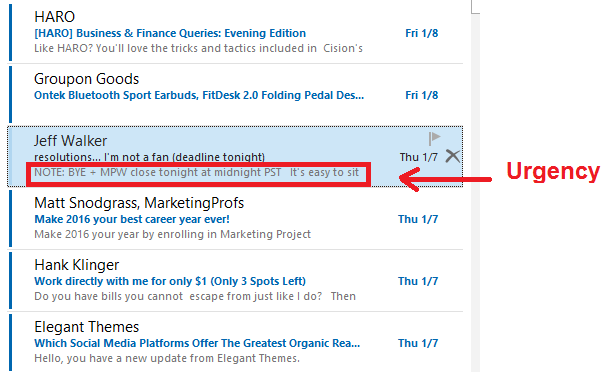Screen dimensions: 614x372
Task: Open the Hank Klinger sender name
Action: point(77,265)
